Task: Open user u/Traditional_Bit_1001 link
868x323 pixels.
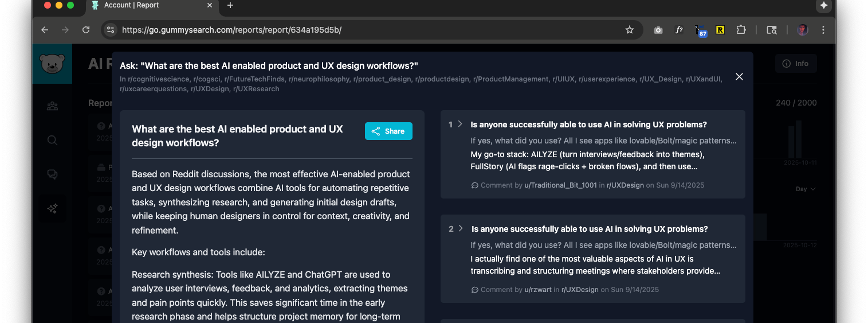Action: click(x=560, y=185)
